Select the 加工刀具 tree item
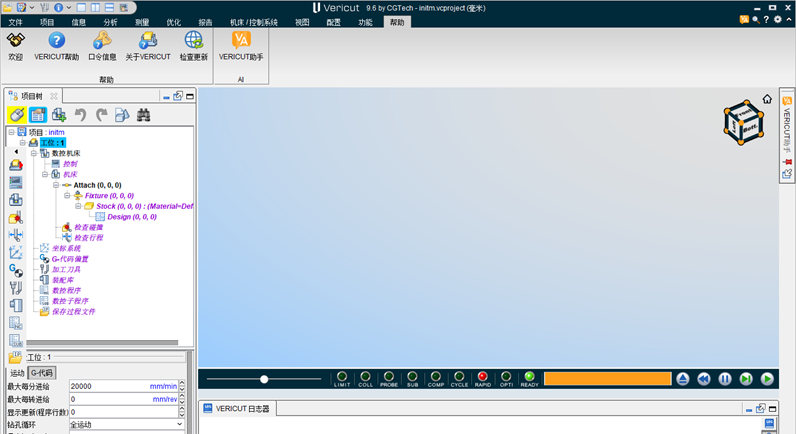The image size is (796, 434). [x=67, y=270]
